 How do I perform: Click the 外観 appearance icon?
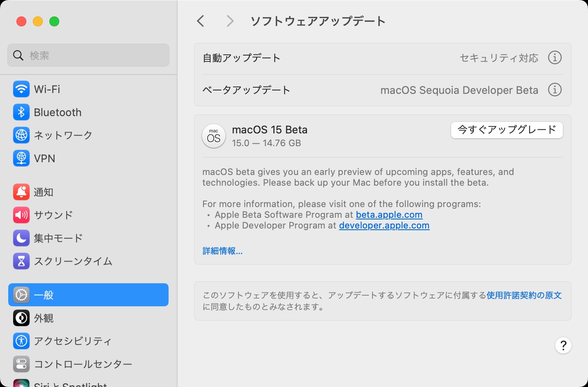coord(21,318)
